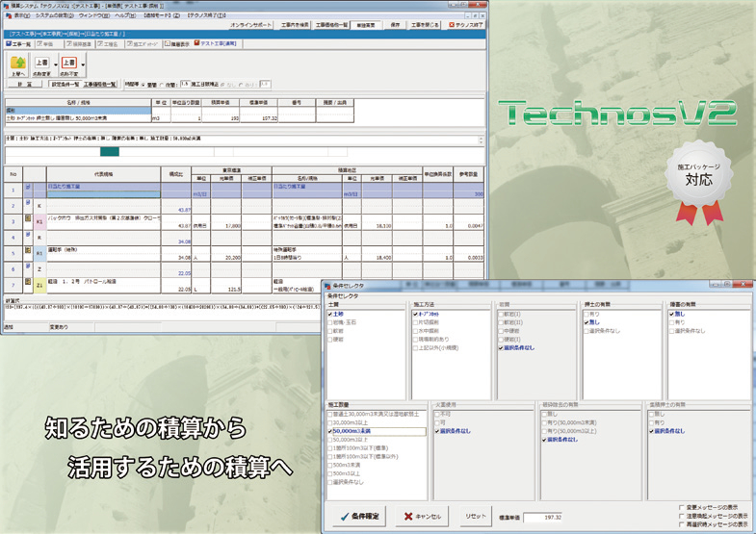Click the 【追加モード】(Z) menu item
This screenshot has height=534, width=756.
point(162,15)
